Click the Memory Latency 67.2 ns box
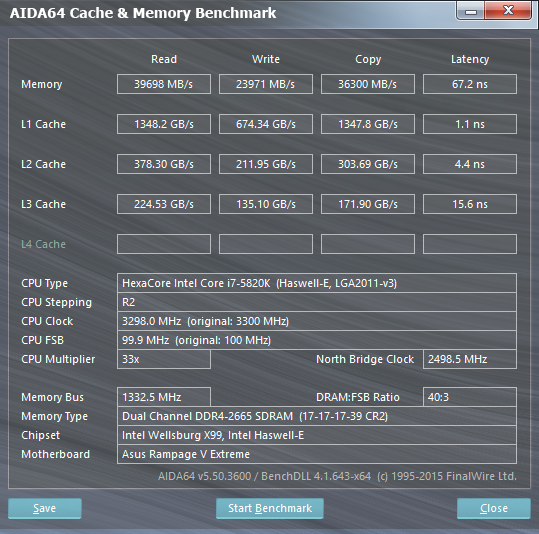Screen dimensions: 539x534 click(470, 84)
